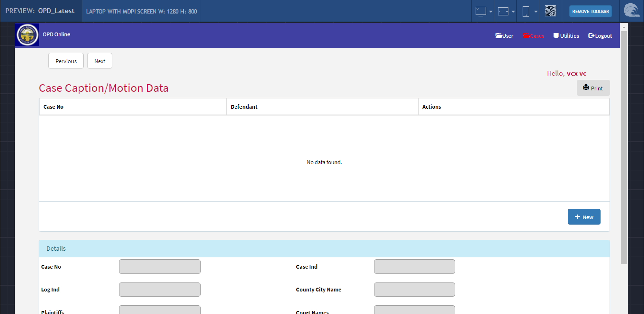The width and height of the screenshot is (644, 314).
Task: Expand the phone size dropdown arrow
Action: point(536,11)
